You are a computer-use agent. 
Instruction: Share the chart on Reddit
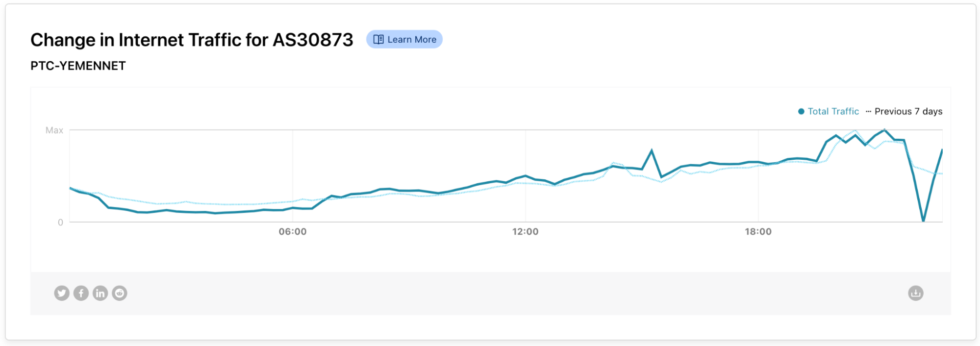(x=120, y=293)
